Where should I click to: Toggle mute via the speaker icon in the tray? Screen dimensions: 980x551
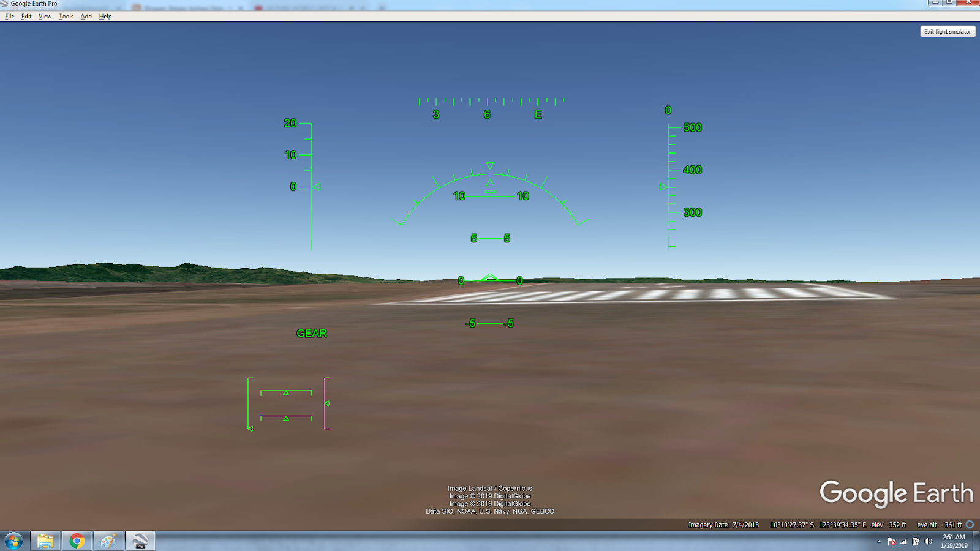(927, 541)
